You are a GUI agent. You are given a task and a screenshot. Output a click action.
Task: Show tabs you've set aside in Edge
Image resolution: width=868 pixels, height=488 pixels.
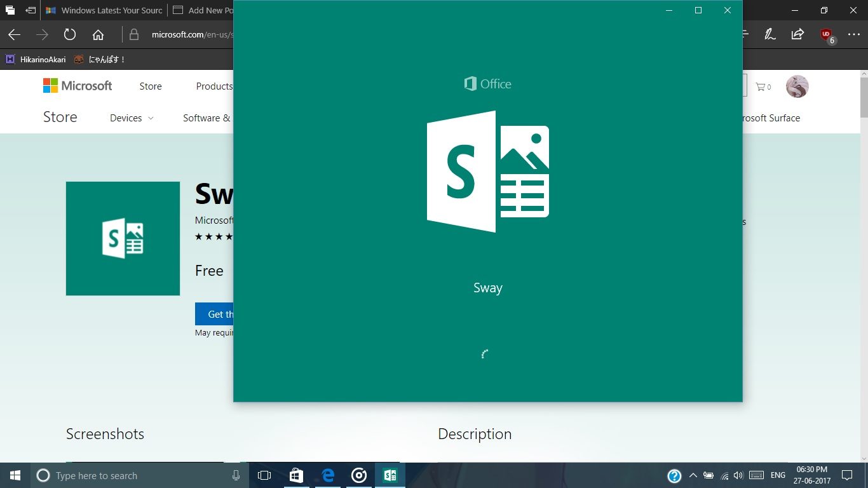10,10
